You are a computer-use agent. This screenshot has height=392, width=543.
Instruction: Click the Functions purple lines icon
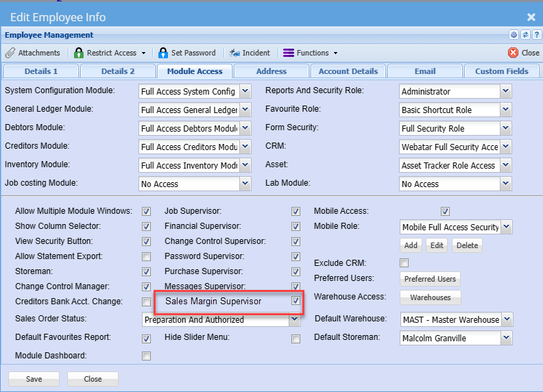click(289, 53)
